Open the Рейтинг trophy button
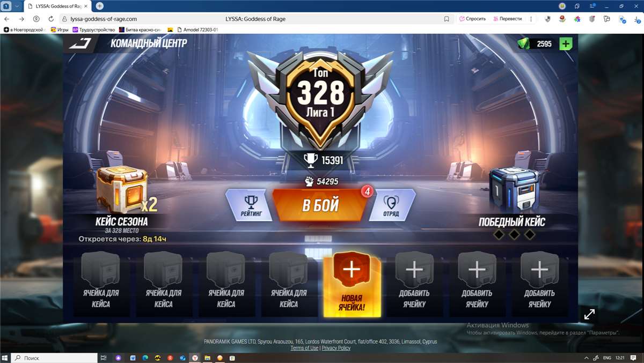 click(250, 205)
